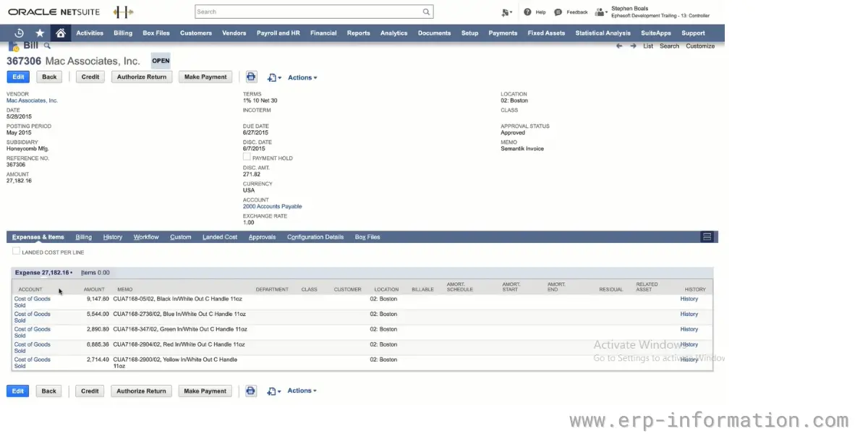Open the Financial menu
This screenshot has width=868, height=434.
323,33
